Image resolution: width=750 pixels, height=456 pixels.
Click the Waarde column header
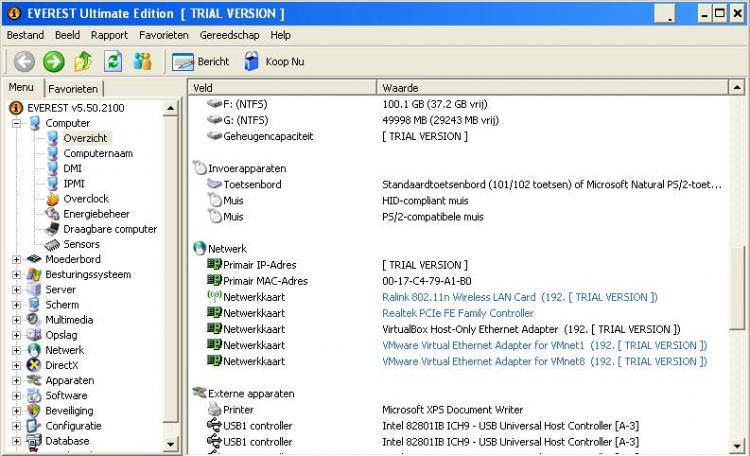pyautogui.click(x=552, y=88)
